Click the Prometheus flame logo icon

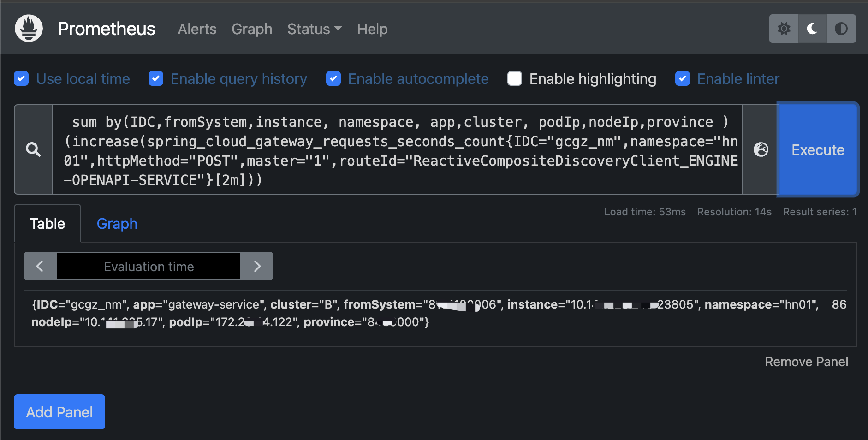pos(29,29)
